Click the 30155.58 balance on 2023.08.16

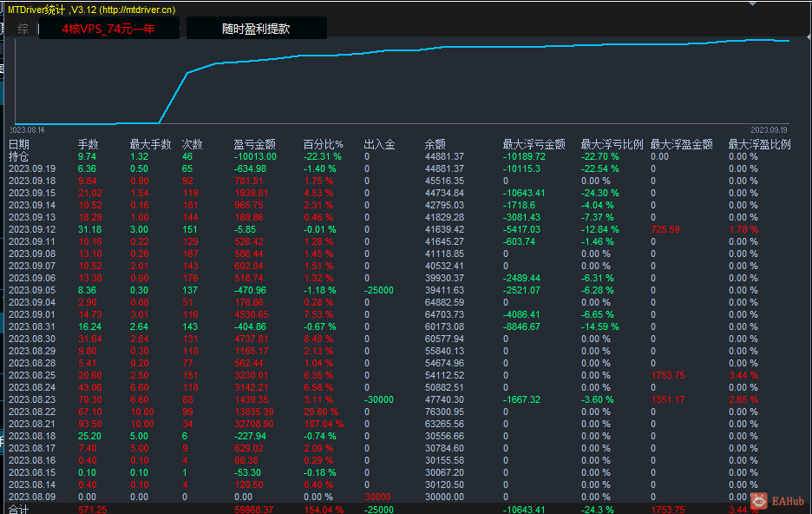pyautogui.click(x=444, y=461)
